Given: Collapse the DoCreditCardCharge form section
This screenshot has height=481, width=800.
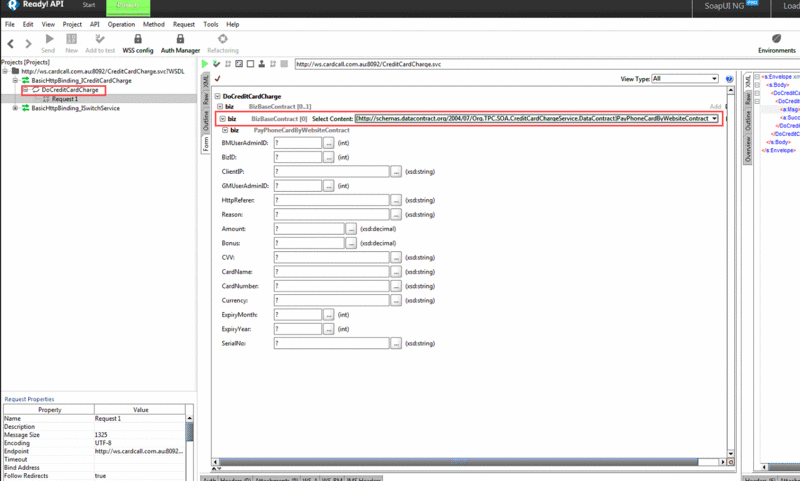Looking at the screenshot, I should [x=216, y=95].
